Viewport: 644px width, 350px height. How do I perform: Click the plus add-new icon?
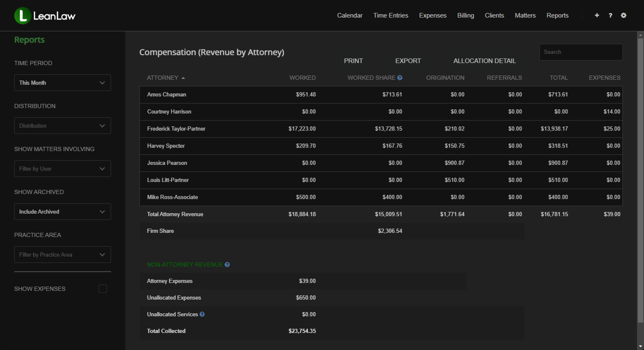tap(597, 15)
